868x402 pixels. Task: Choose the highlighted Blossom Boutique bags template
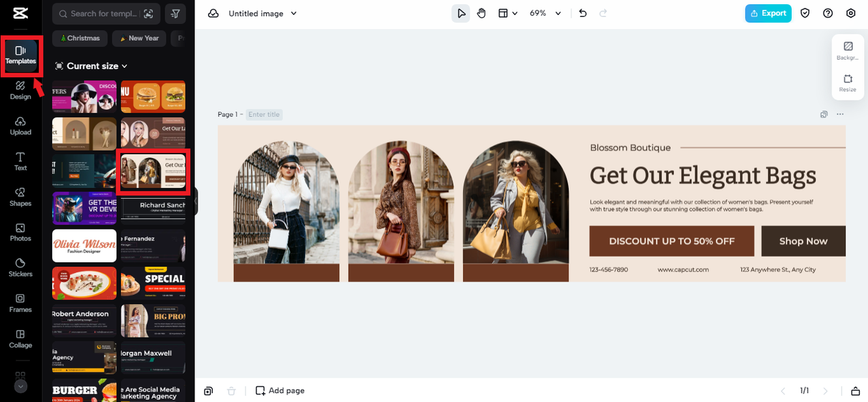(153, 170)
